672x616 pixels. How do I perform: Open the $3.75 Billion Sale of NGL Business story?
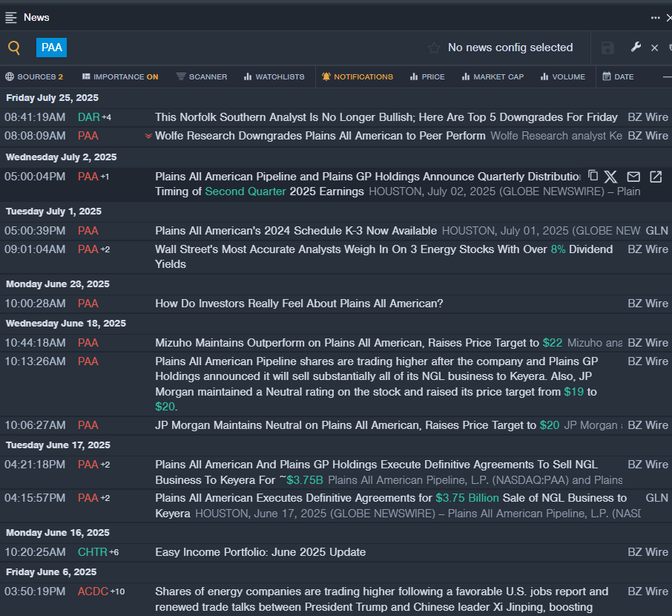[x=391, y=505]
